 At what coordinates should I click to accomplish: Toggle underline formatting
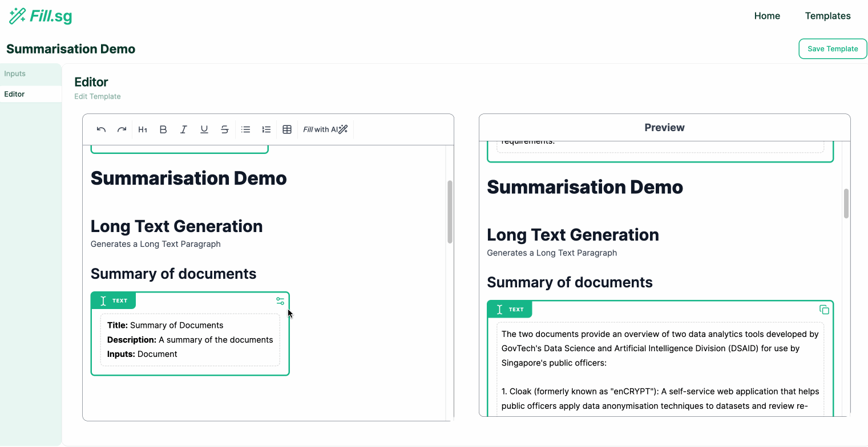[204, 129]
